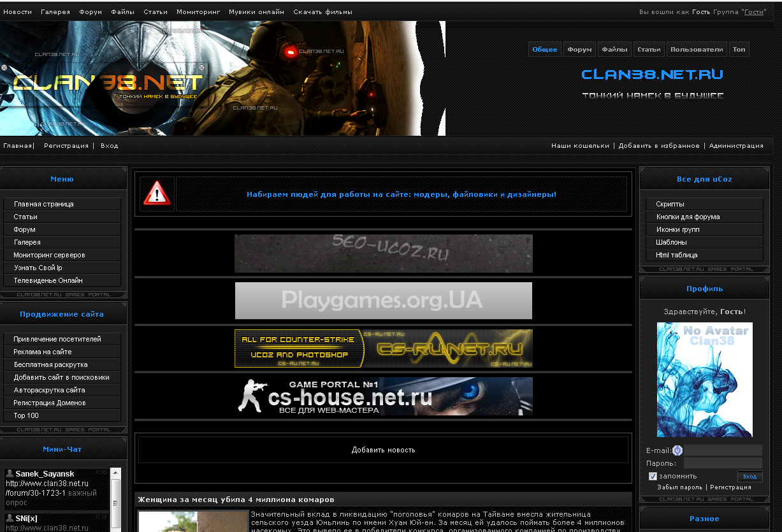Click the red warning triangle icon
Viewport: 782px width, 532px height.
click(157, 194)
